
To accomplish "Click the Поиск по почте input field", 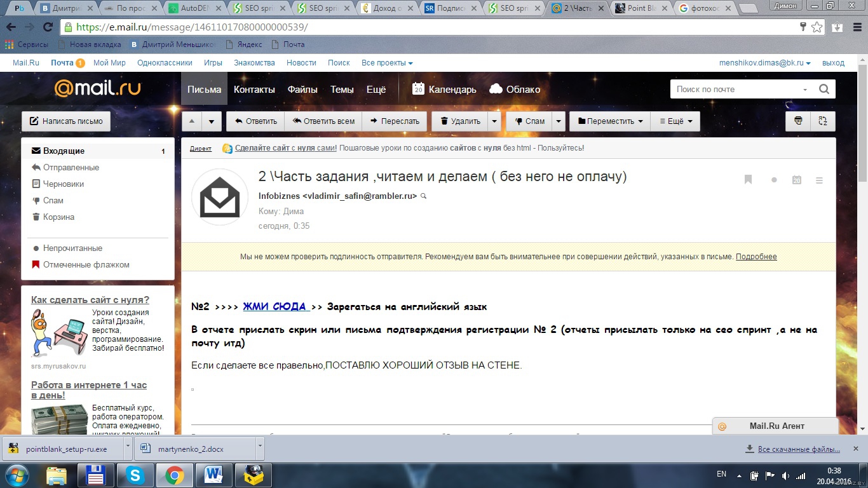I will coord(734,89).
